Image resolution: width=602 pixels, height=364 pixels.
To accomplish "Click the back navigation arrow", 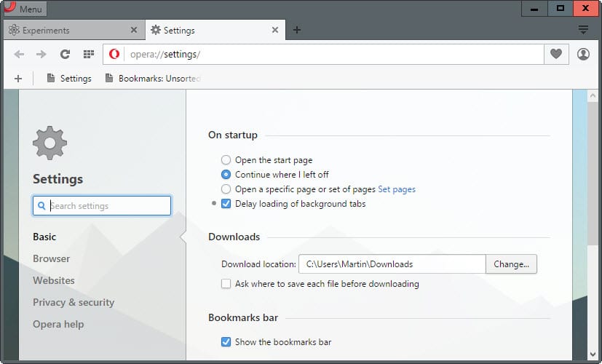I will pos(19,55).
